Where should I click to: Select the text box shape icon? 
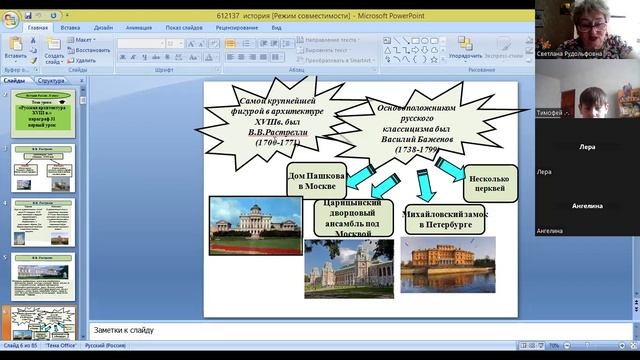387,41
